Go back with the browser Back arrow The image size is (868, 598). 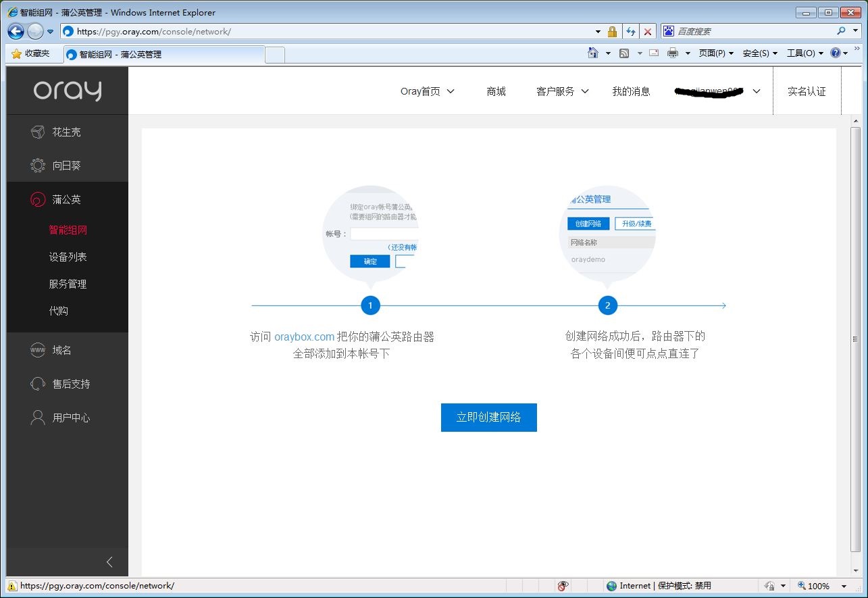[16, 31]
